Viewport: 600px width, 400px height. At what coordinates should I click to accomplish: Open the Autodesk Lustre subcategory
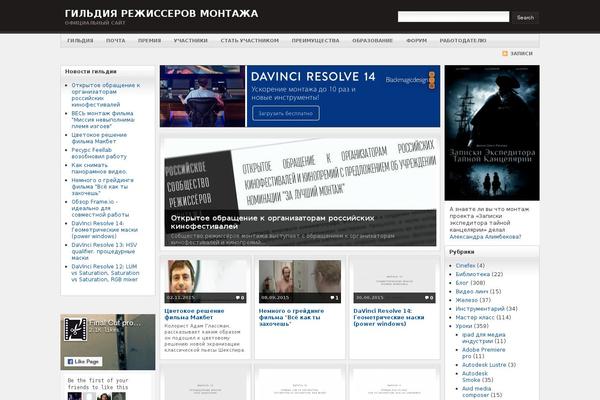point(484,365)
